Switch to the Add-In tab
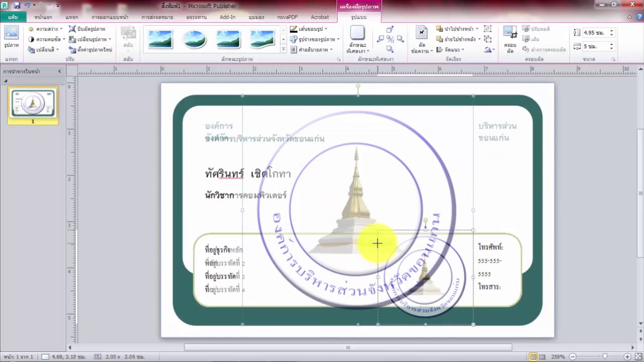Viewport: 644px width, 362px height. click(227, 17)
